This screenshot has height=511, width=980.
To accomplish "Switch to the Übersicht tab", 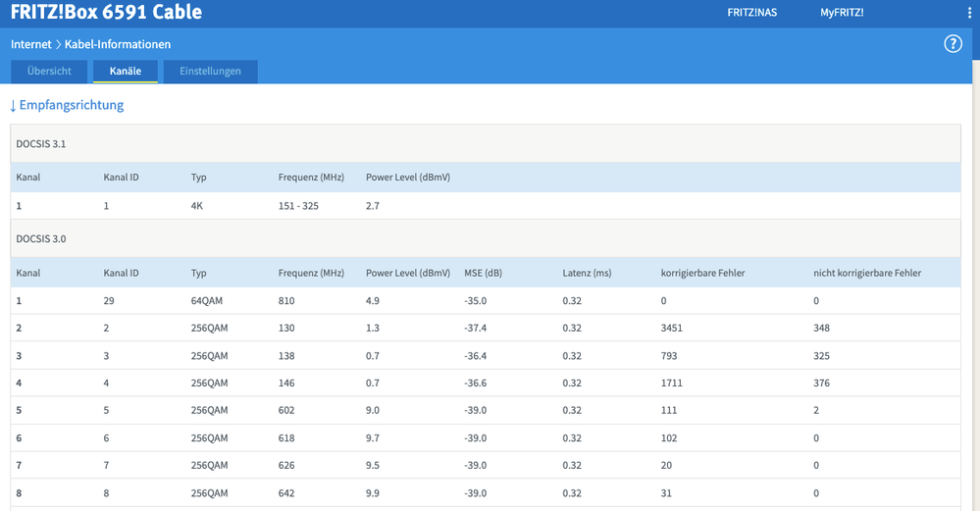I will [49, 72].
